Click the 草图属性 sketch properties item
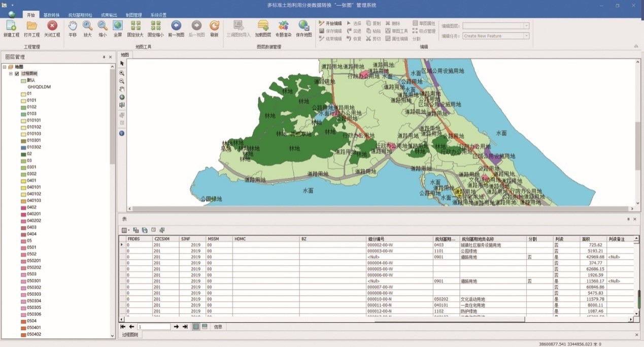The image size is (644, 347). point(424,23)
